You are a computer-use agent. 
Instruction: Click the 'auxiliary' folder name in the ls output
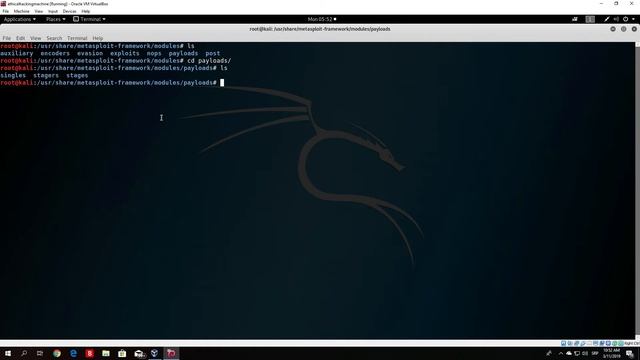17,53
